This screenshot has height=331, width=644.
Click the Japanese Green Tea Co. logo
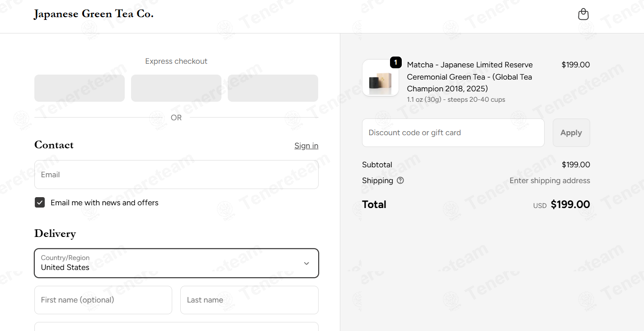pos(94,14)
